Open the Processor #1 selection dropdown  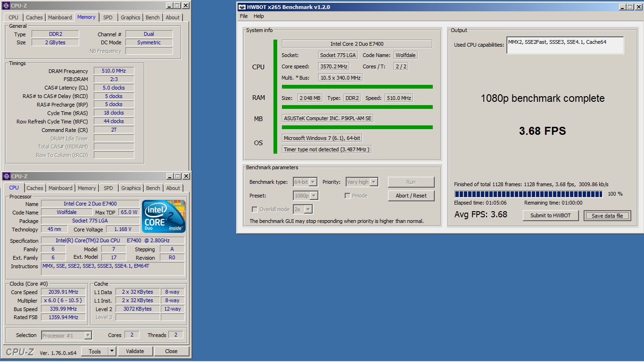tap(66, 336)
